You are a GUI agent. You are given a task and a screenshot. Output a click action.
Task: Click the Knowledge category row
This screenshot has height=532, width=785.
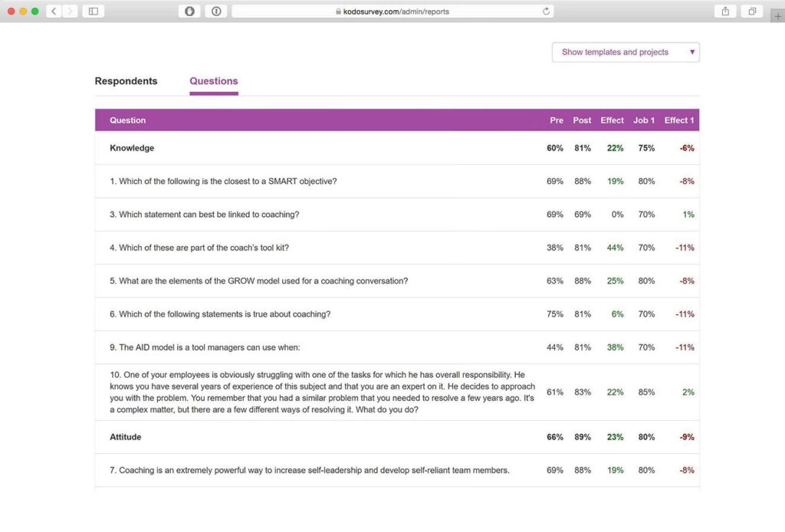point(132,148)
